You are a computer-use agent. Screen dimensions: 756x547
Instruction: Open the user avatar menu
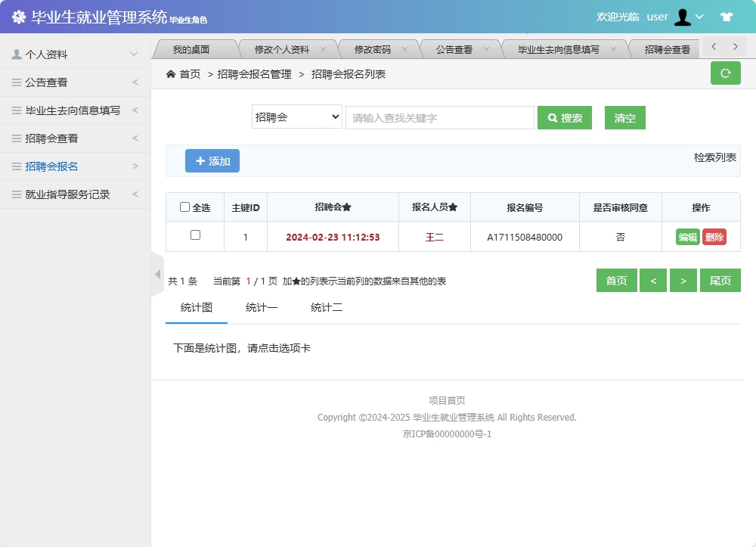coord(684,16)
